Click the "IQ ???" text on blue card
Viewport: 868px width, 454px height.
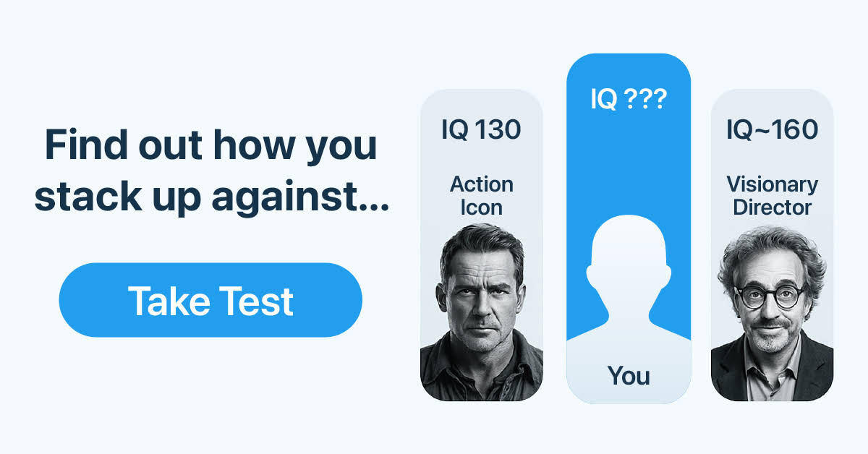pos(628,100)
